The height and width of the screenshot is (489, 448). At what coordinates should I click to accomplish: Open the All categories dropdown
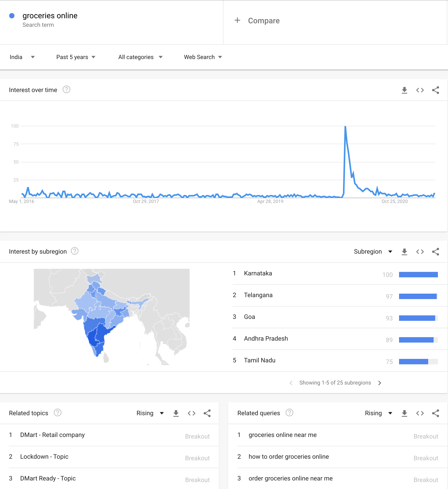[140, 57]
